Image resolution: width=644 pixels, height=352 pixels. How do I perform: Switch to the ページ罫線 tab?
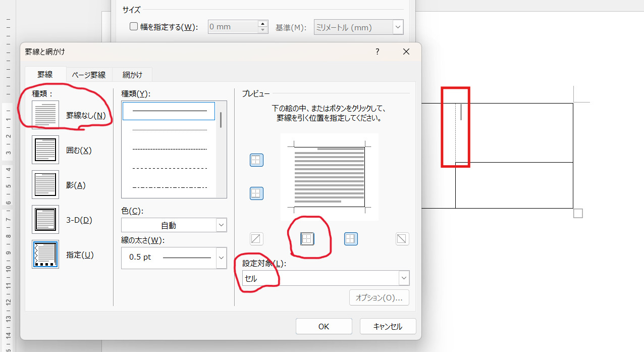coord(89,75)
